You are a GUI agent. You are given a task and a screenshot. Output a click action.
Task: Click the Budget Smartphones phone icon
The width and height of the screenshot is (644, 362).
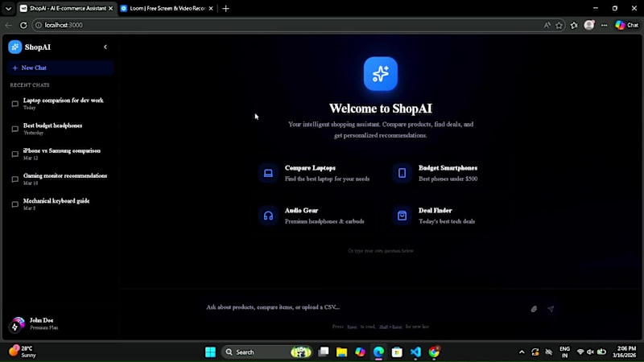(402, 173)
